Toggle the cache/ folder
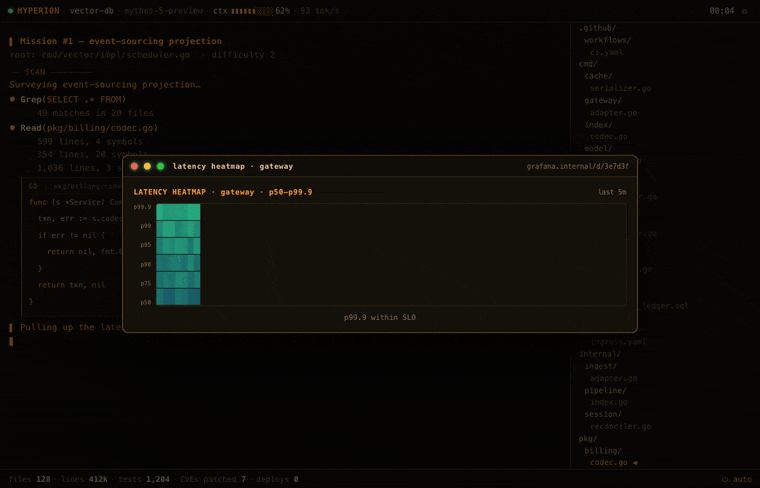This screenshot has width=760, height=488. click(598, 76)
